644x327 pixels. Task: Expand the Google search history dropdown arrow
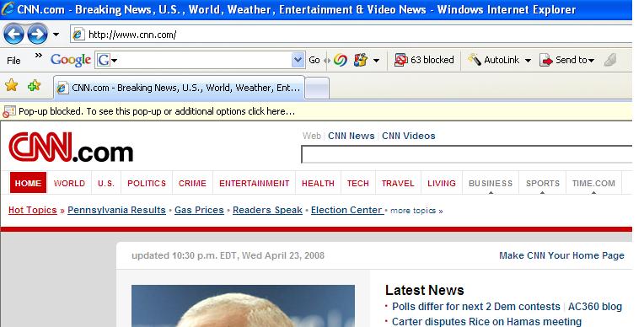[x=298, y=61]
